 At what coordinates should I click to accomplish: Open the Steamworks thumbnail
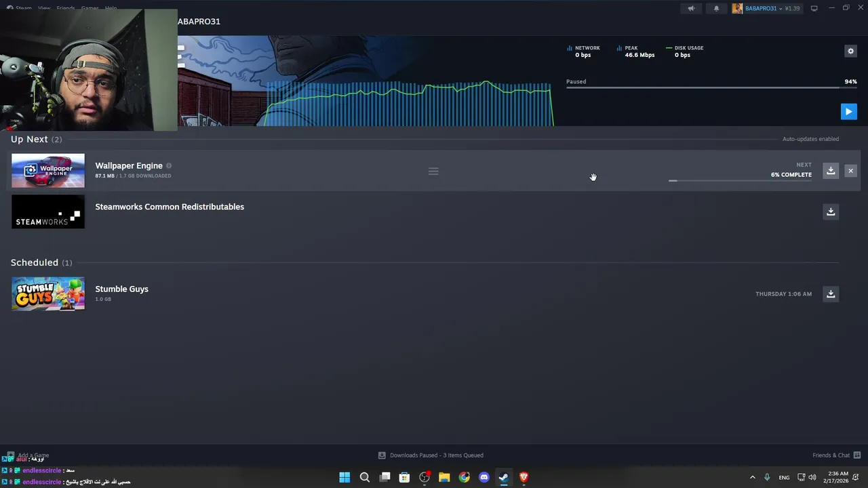(48, 211)
